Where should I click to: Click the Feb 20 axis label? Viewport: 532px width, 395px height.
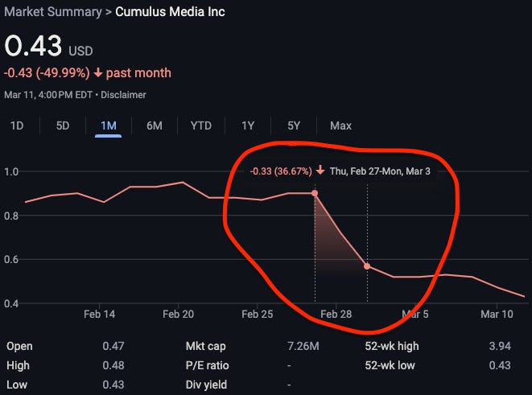click(x=178, y=315)
